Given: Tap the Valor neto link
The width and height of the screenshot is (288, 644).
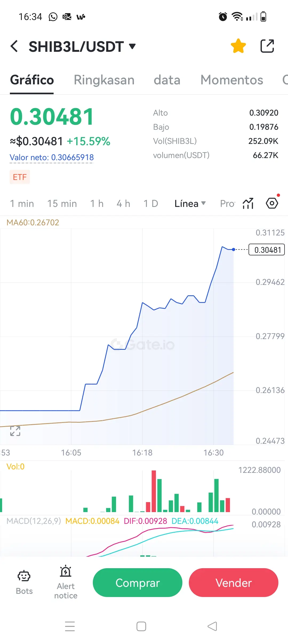Looking at the screenshot, I should [52, 158].
